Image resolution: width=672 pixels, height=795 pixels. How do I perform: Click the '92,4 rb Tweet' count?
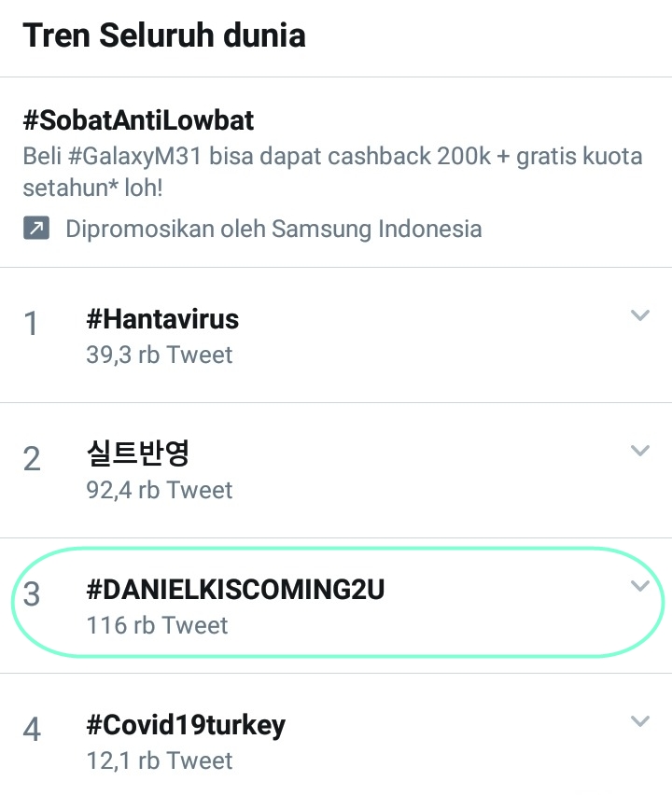pos(159,490)
